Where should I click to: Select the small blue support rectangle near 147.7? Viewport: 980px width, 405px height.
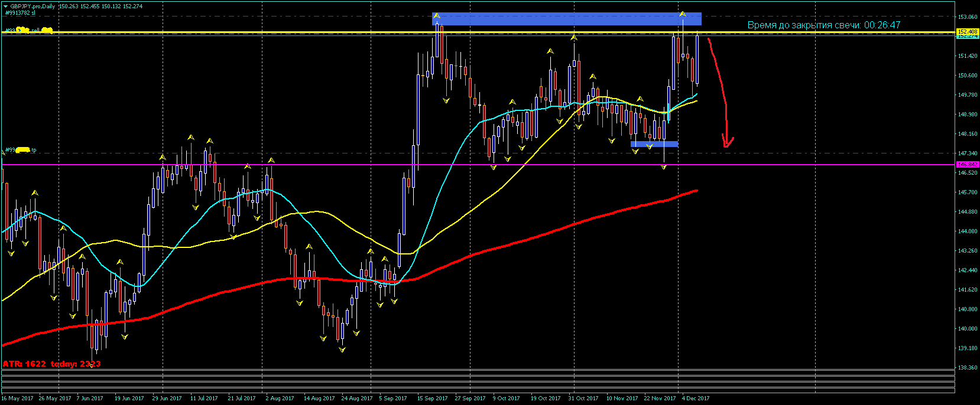(654, 144)
